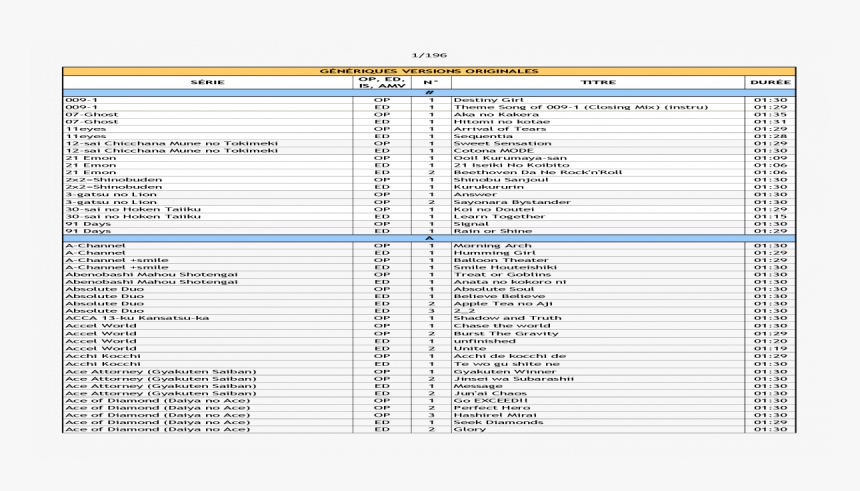The width and height of the screenshot is (860, 491).
Task: Select the 01:28 duration cell
Action: tap(770, 136)
